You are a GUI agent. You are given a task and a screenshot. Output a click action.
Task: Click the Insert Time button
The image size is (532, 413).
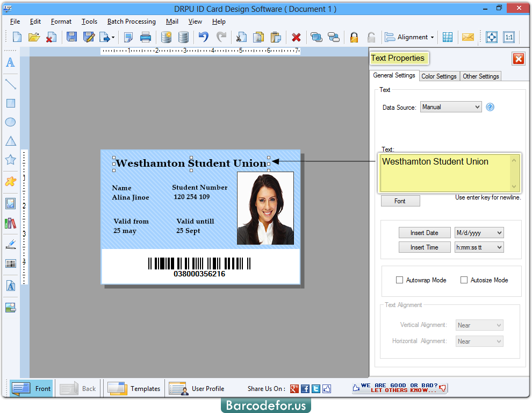pos(425,247)
